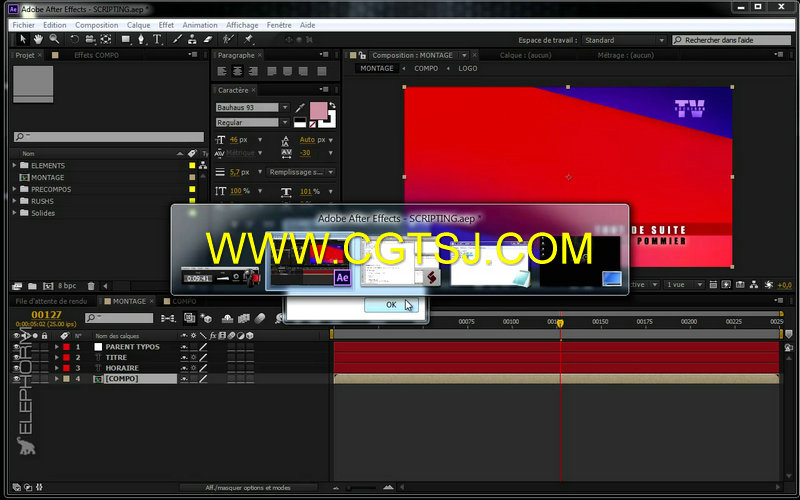The width and height of the screenshot is (800, 500).
Task: Open the Bauhaus 93 font dropdown
Action: coord(285,107)
